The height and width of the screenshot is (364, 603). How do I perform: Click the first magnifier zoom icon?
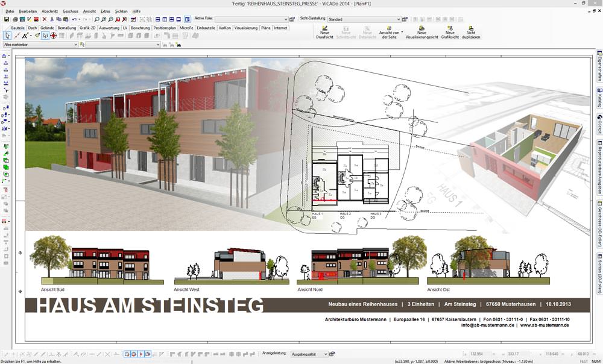[96, 19]
